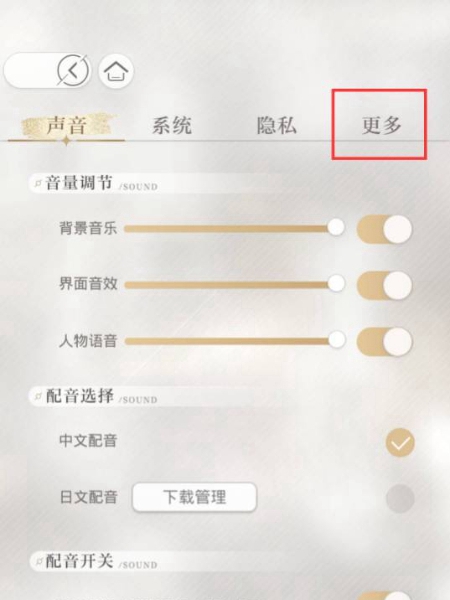Screen dimensions: 450x600
Task: Click the 日文配音 label
Action: (88, 497)
